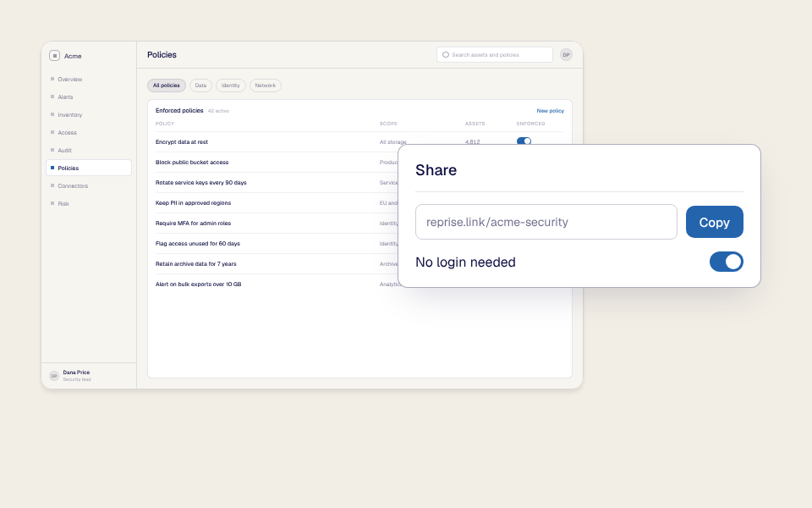The height and width of the screenshot is (508, 812).
Task: Open Rotate service keys every 90 days
Action: (x=201, y=183)
